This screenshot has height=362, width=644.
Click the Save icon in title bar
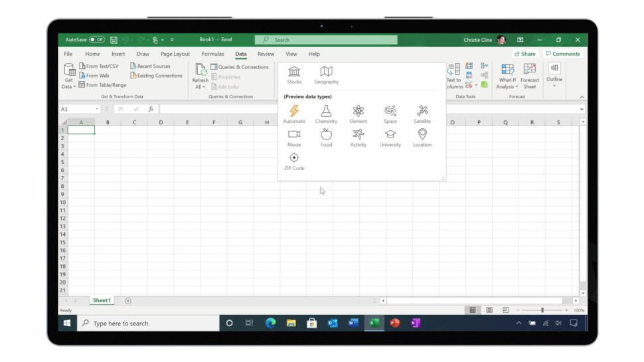click(114, 40)
